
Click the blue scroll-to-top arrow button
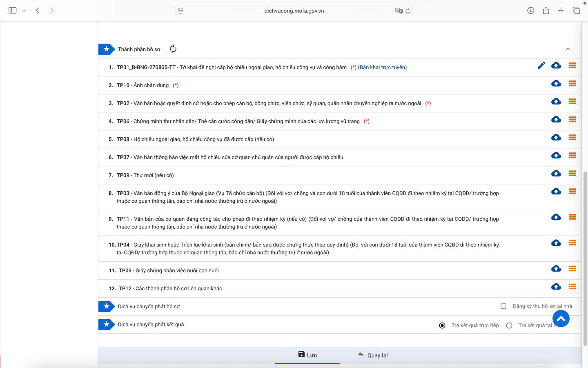tap(561, 319)
